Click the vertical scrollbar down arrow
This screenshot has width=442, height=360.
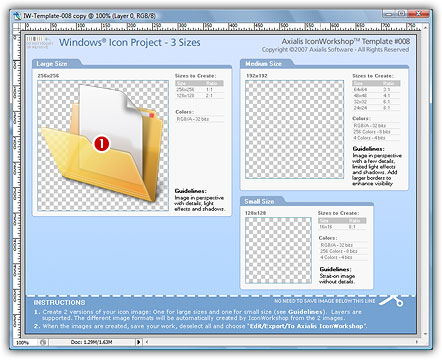pyautogui.click(x=426, y=334)
